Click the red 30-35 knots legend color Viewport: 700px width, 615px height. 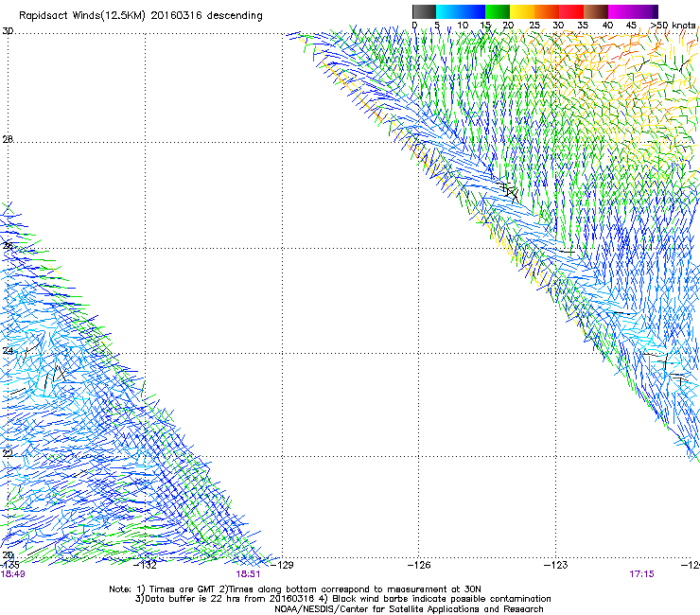click(x=571, y=11)
